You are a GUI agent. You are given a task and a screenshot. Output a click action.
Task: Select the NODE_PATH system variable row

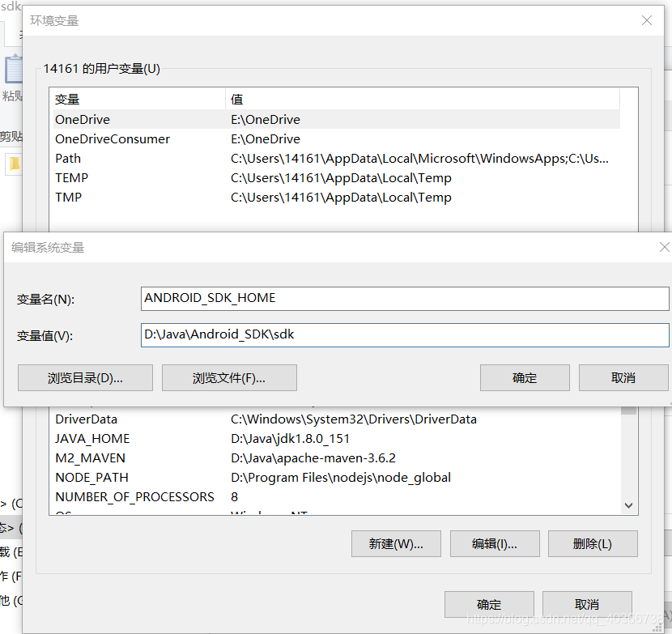click(337, 477)
